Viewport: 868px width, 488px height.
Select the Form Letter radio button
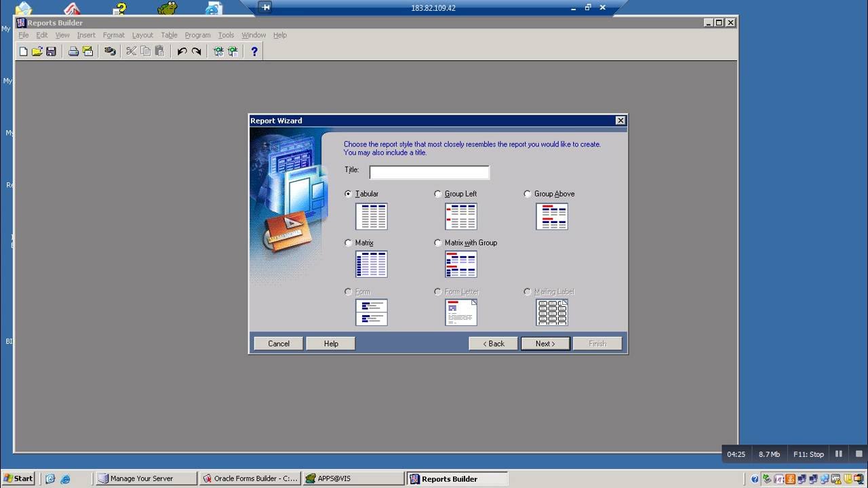click(x=438, y=291)
